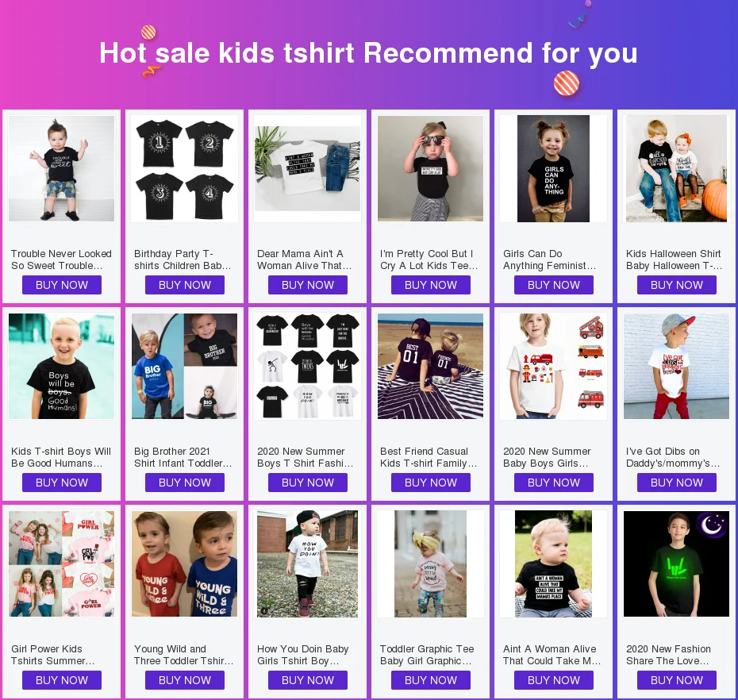The height and width of the screenshot is (700, 738).
Task: Click the 2020 New Summer Boys T Shirt title
Action: point(305,457)
